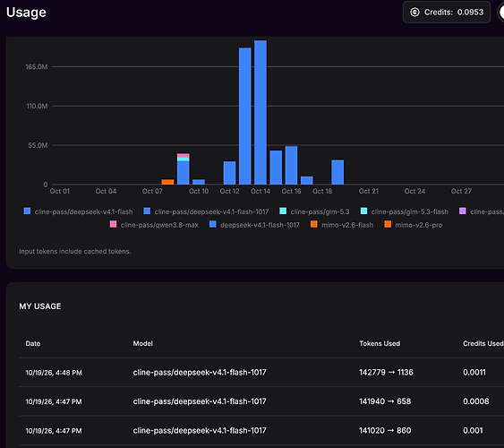Select tokens value 141020 → 860
The width and height of the screenshot is (504, 448).
(385, 430)
